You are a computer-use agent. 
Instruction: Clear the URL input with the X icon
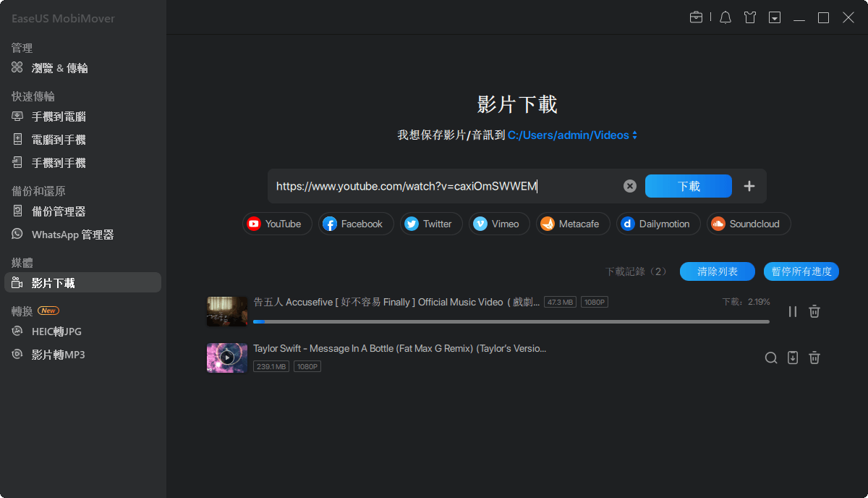click(x=629, y=185)
